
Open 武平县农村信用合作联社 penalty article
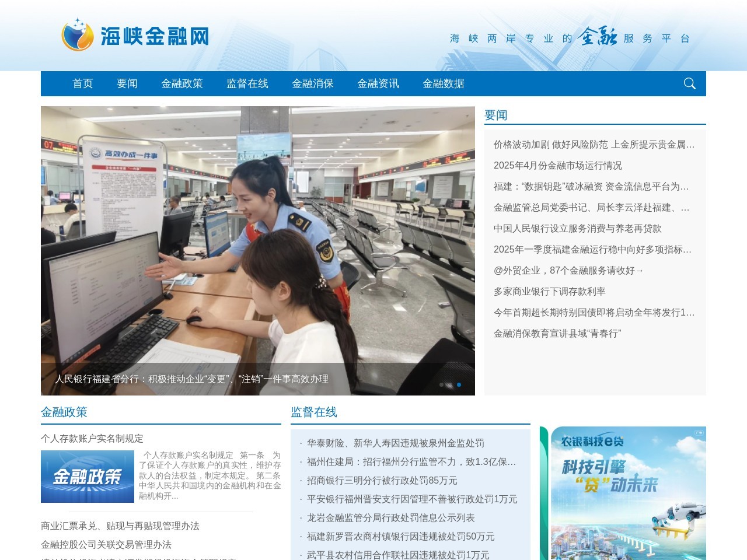[x=398, y=555]
